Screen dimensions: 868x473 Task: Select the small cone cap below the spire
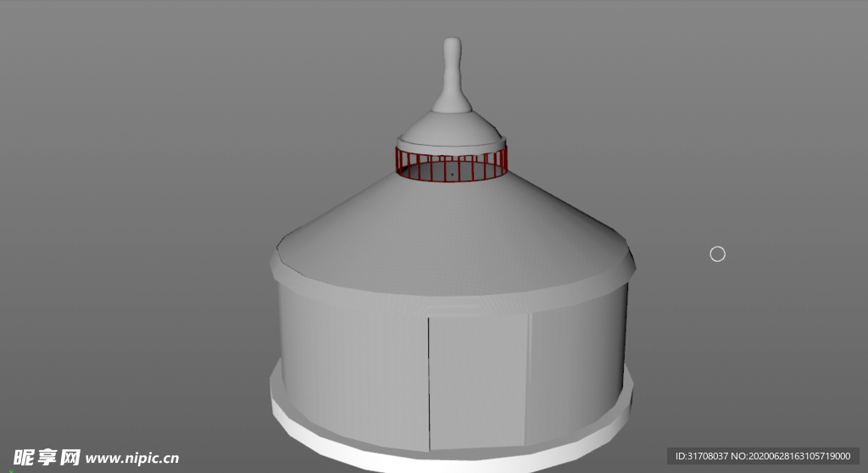451,131
